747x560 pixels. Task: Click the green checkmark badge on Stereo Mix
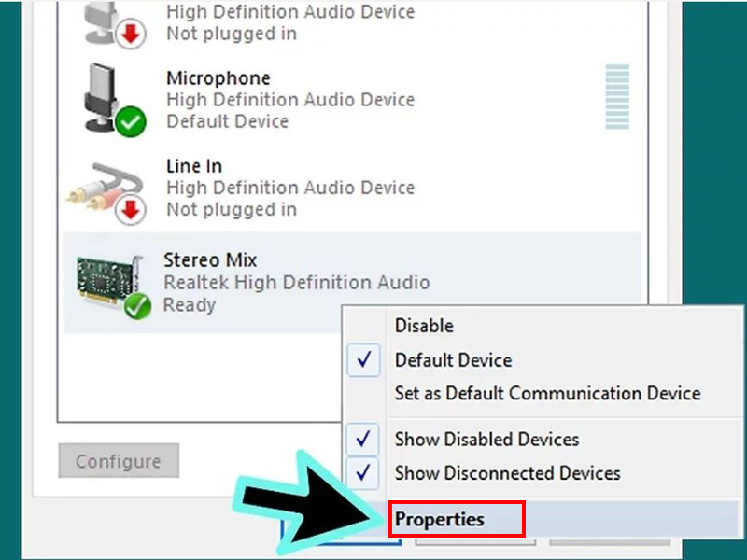click(138, 305)
